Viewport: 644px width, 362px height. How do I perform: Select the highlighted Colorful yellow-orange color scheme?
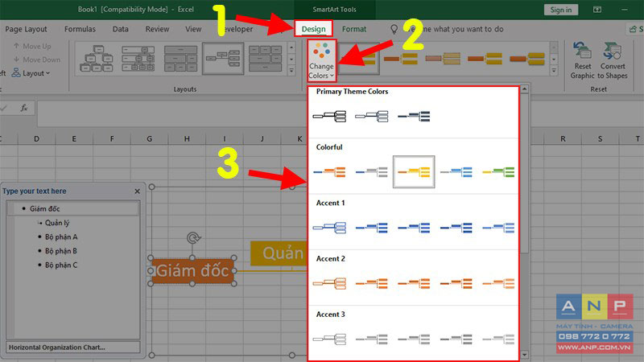coord(414,172)
